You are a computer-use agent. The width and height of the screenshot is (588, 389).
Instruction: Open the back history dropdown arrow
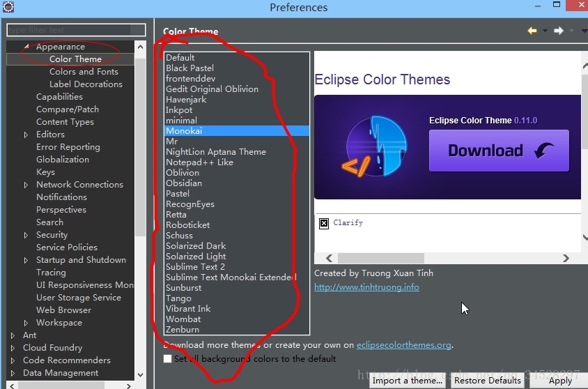[x=545, y=31]
